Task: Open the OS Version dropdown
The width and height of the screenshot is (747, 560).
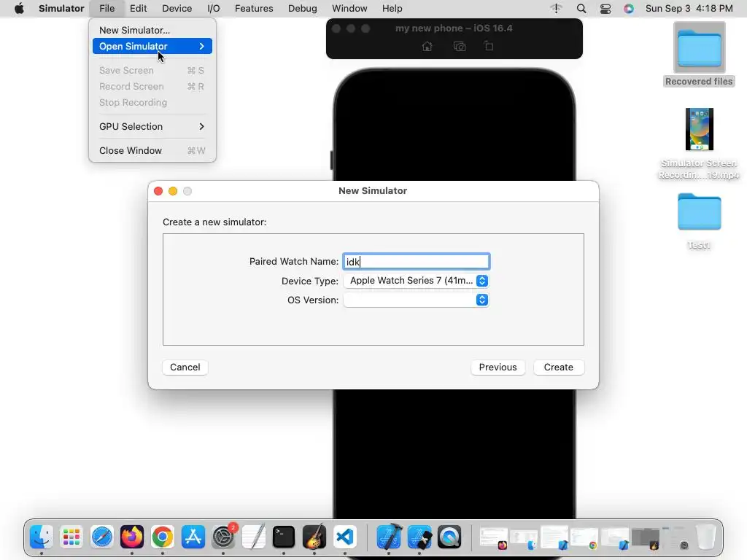Action: click(x=416, y=300)
